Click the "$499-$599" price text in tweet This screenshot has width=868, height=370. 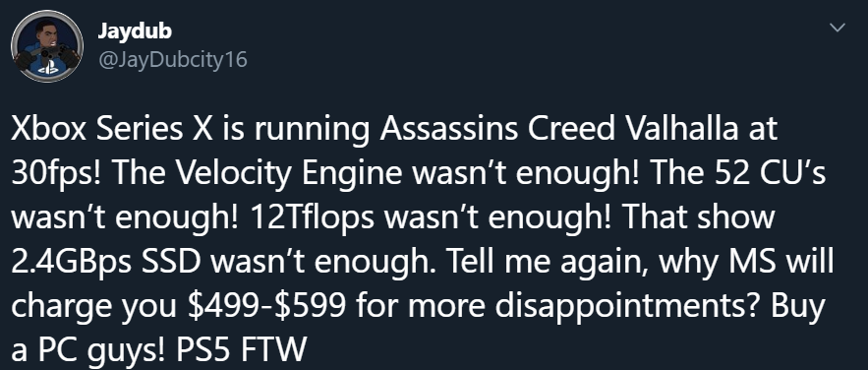[266, 306]
